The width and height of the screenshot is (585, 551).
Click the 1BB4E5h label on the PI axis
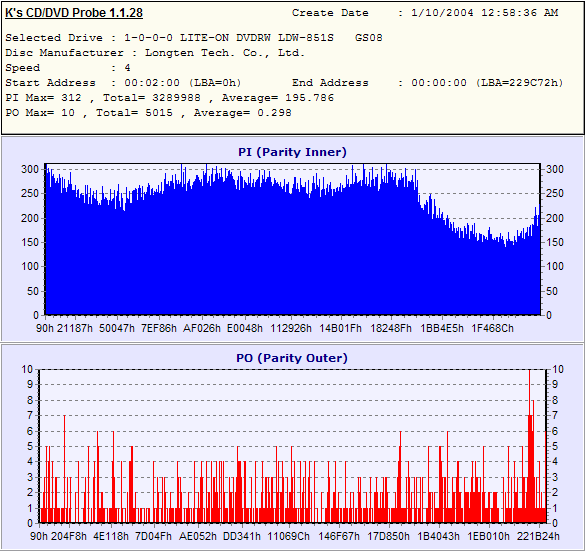pyautogui.click(x=442, y=328)
